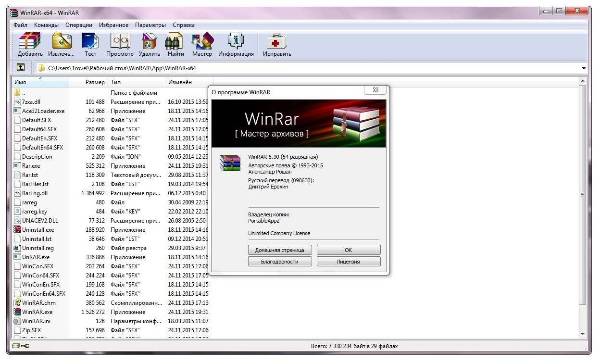Click the Исправить (Repair) toolbar icon
This screenshot has height=364, width=600.
277,41
